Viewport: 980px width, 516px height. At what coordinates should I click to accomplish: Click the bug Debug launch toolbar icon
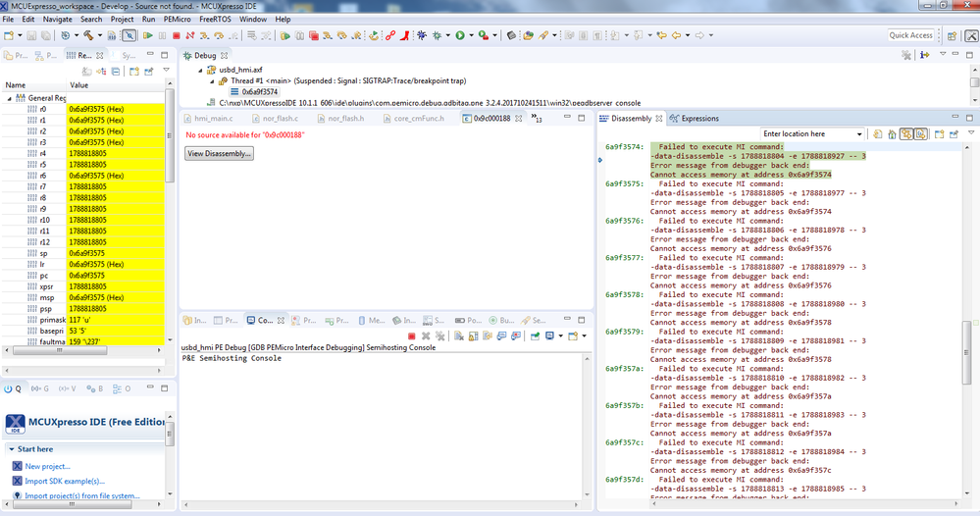point(437,35)
